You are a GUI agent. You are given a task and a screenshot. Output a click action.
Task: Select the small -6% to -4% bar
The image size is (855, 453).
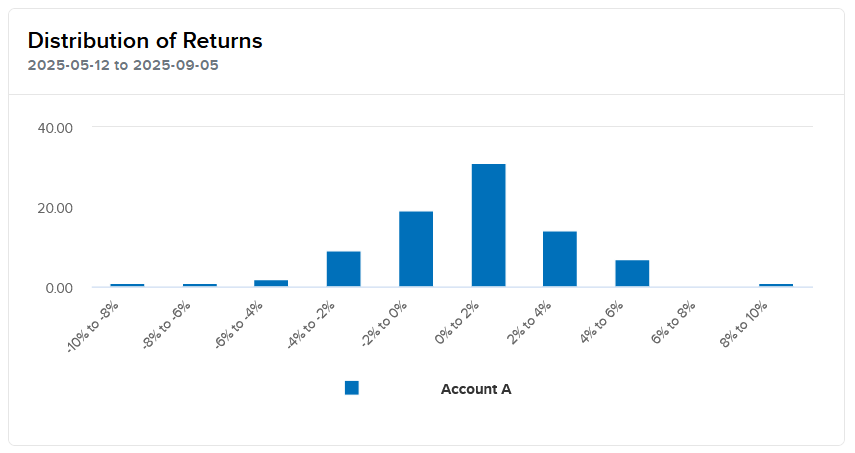click(271, 283)
